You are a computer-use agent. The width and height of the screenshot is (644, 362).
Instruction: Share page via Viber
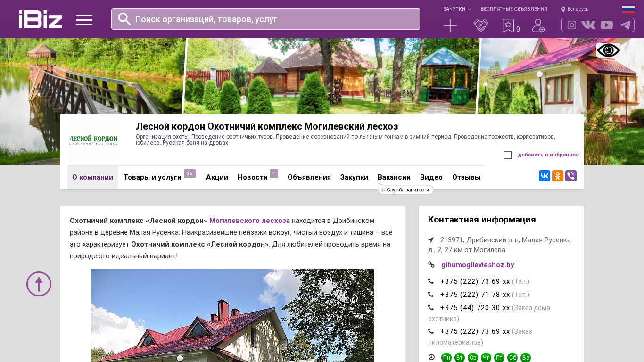point(571,176)
